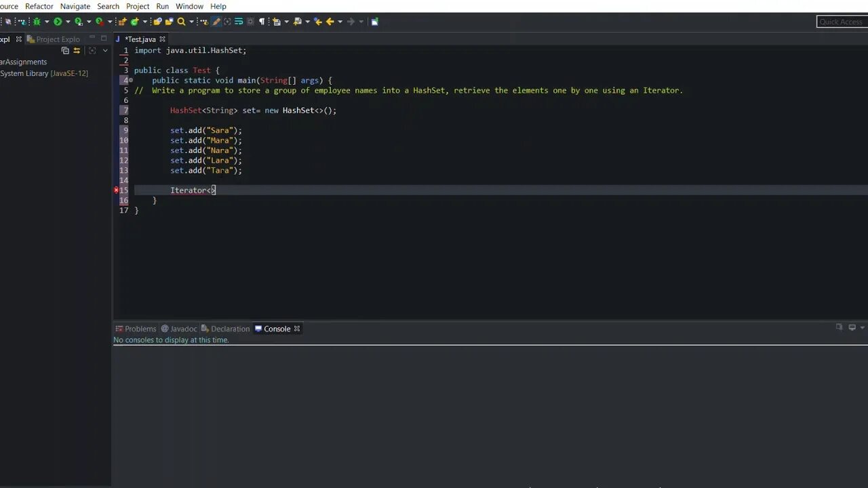Screen dimensions: 868x488
Task: Select JRE System Library JavaSE-12 tree item
Action: 44,73
